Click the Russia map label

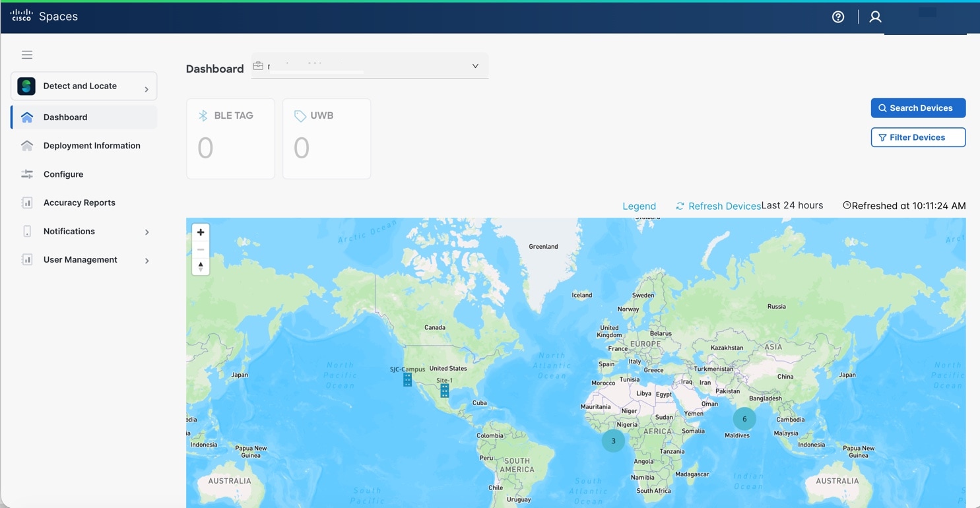coord(777,306)
